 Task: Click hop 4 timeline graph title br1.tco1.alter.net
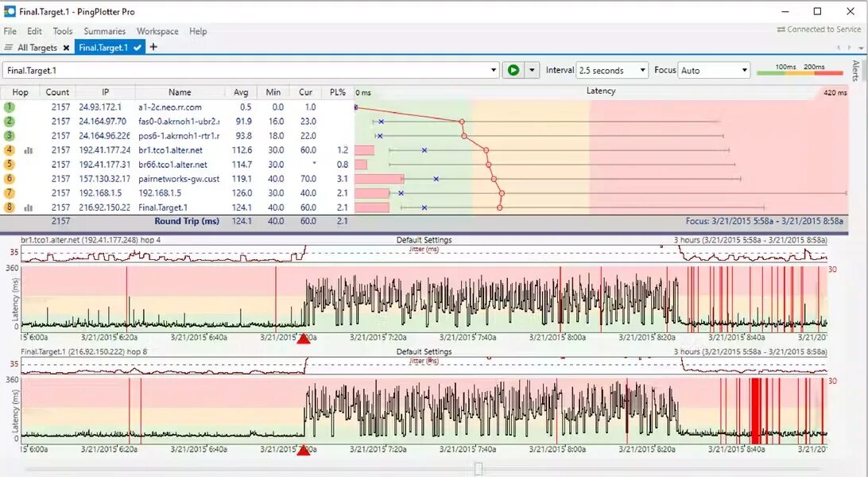coord(91,240)
